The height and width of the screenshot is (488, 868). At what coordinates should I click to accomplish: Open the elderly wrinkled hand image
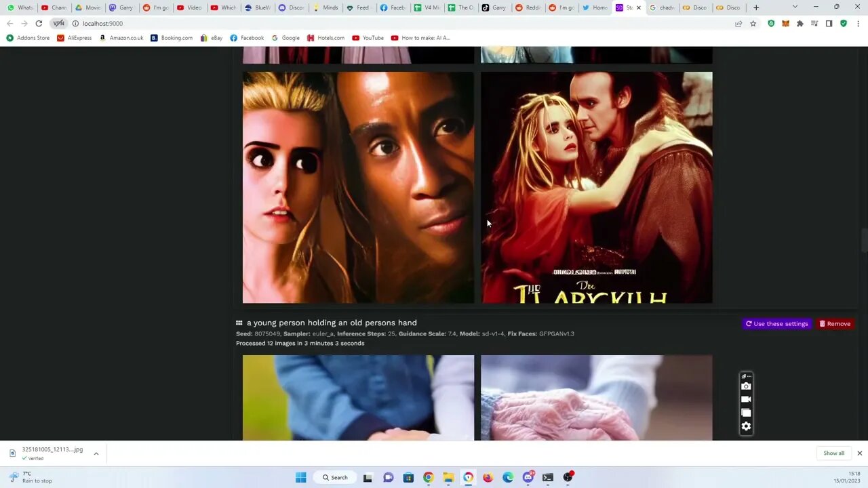click(x=597, y=398)
